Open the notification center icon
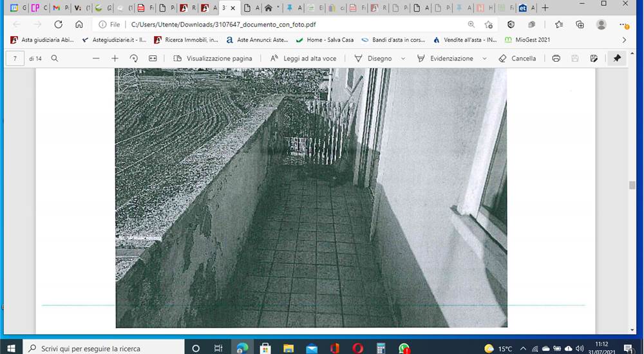The height and width of the screenshot is (354, 644). coord(629,349)
